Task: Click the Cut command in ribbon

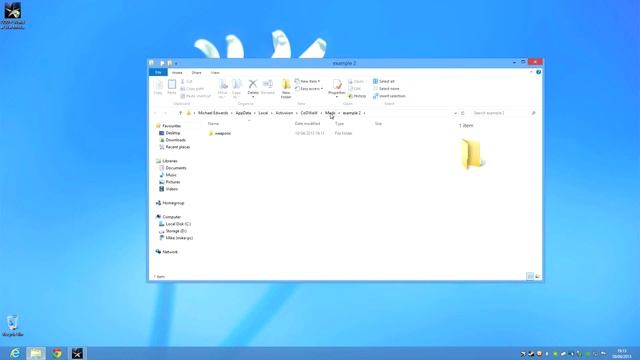Action: coord(187,82)
